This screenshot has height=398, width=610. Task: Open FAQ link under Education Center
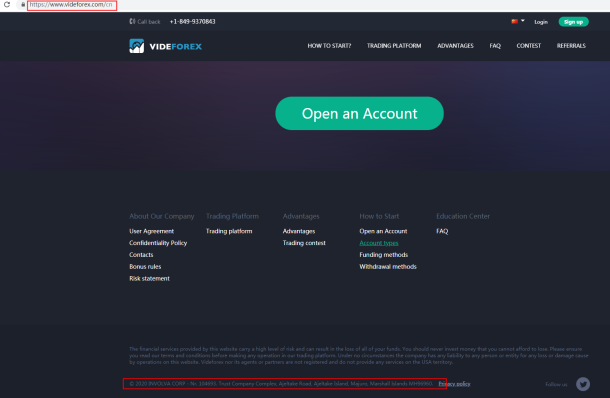(442, 231)
